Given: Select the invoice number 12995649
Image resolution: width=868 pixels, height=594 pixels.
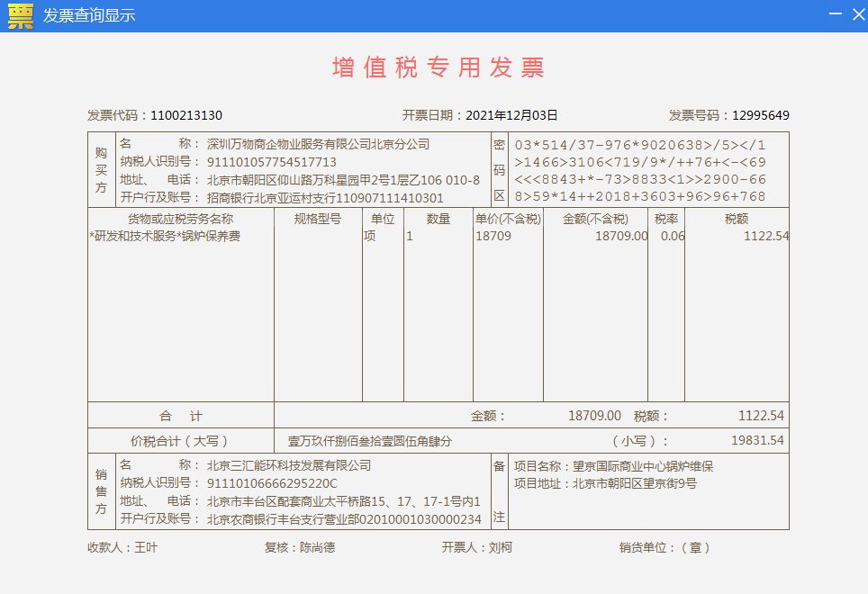Looking at the screenshot, I should click(760, 115).
